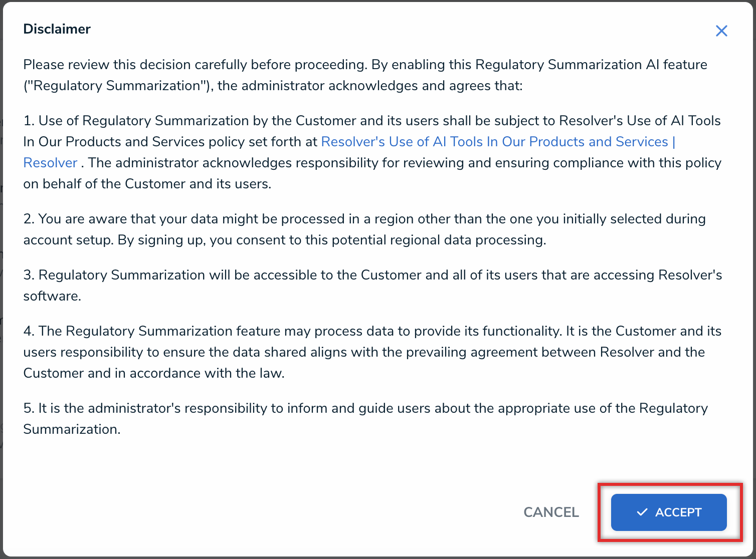Close the Disclaimer dialog with the X icon
The image size is (756, 559).
point(721,31)
